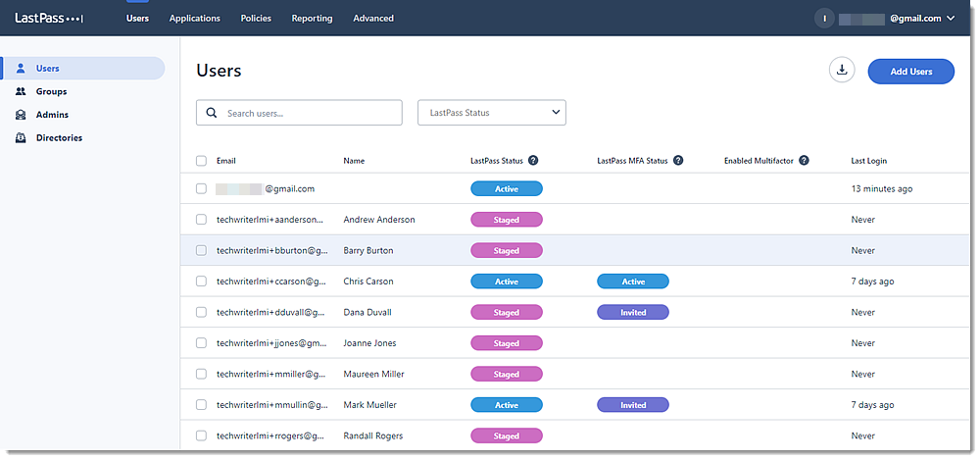This screenshot has height=461, width=980.
Task: Click the search magnifier icon
Action: pos(212,113)
